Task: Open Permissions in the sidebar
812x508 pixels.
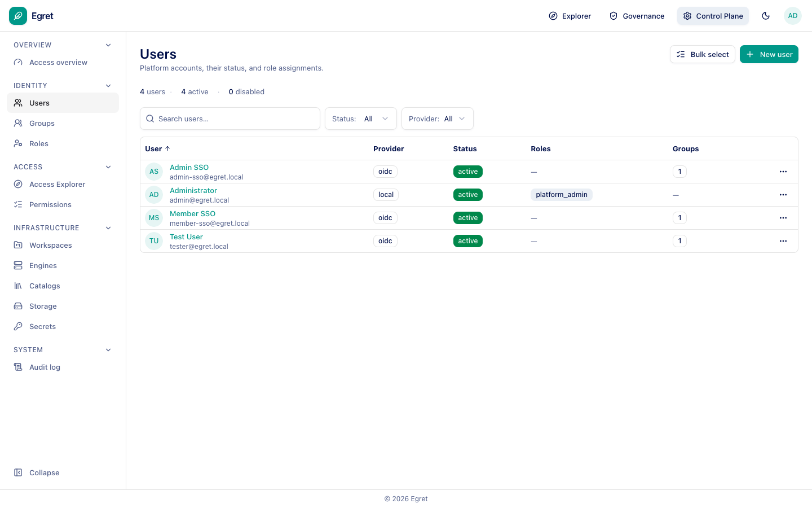Action: (63, 204)
